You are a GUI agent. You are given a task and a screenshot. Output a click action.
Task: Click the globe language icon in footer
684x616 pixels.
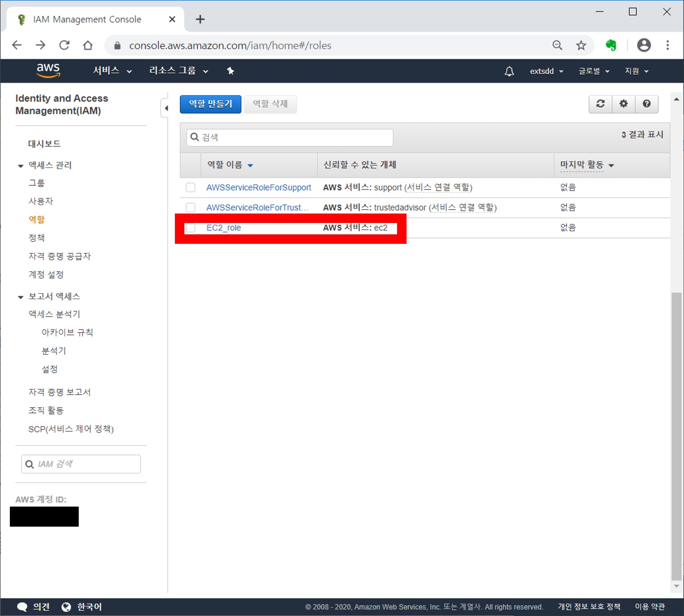click(x=66, y=607)
